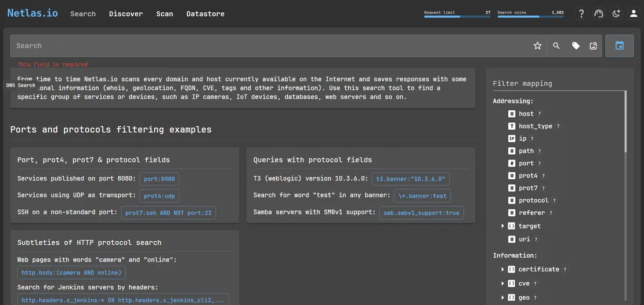Click the prot4 field type icon
The image size is (644, 305).
512,176
